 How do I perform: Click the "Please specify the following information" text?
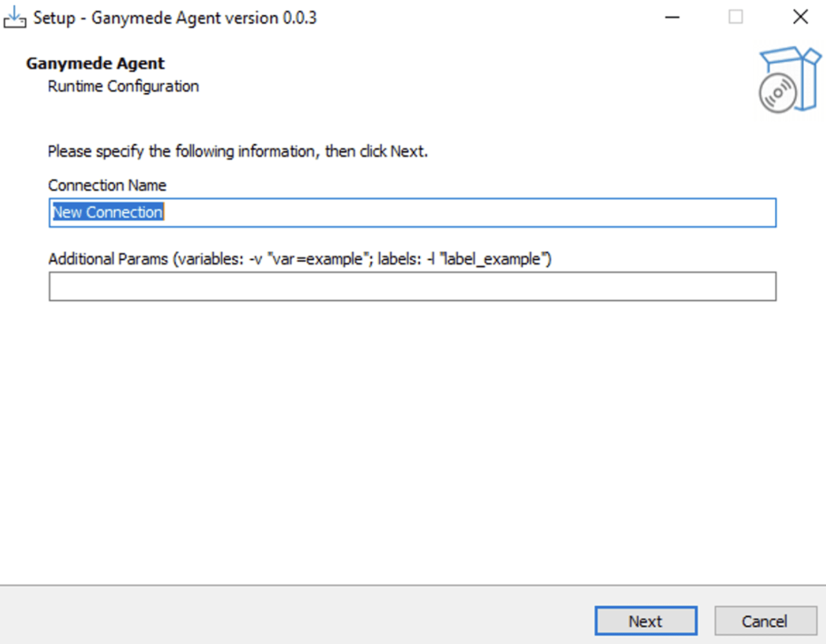(x=238, y=151)
